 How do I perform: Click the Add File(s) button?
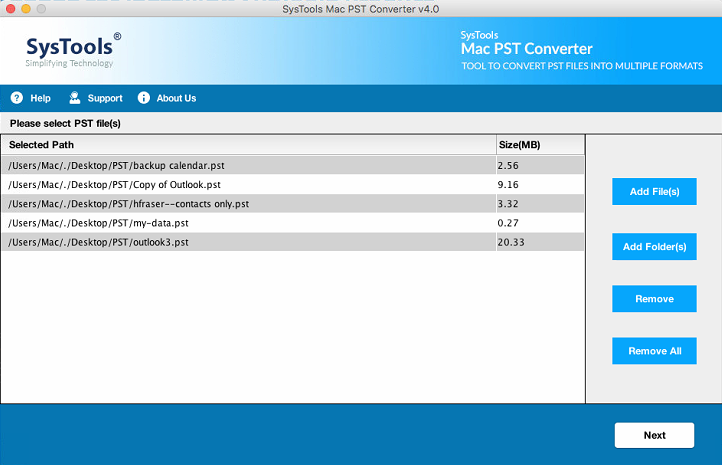tap(654, 192)
